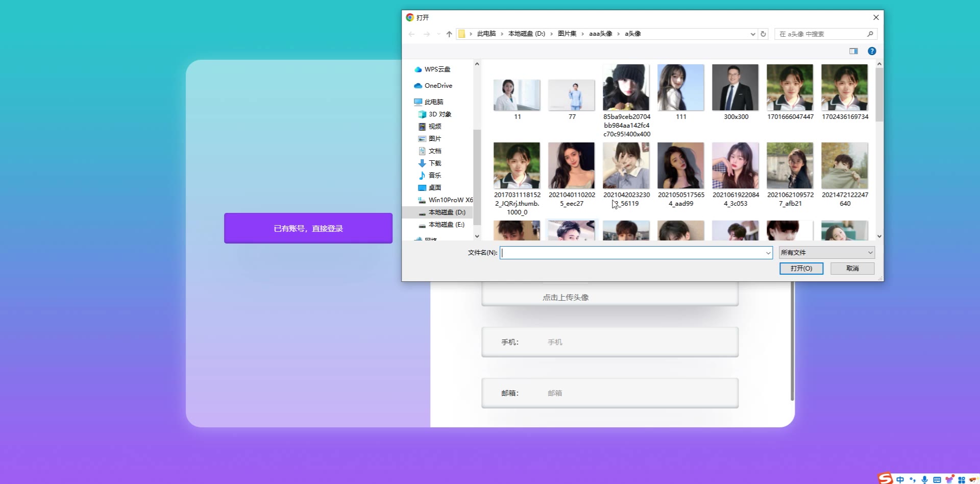The height and width of the screenshot is (484, 980).
Task: Select the Win10ProW X6 drive
Action: click(x=445, y=200)
